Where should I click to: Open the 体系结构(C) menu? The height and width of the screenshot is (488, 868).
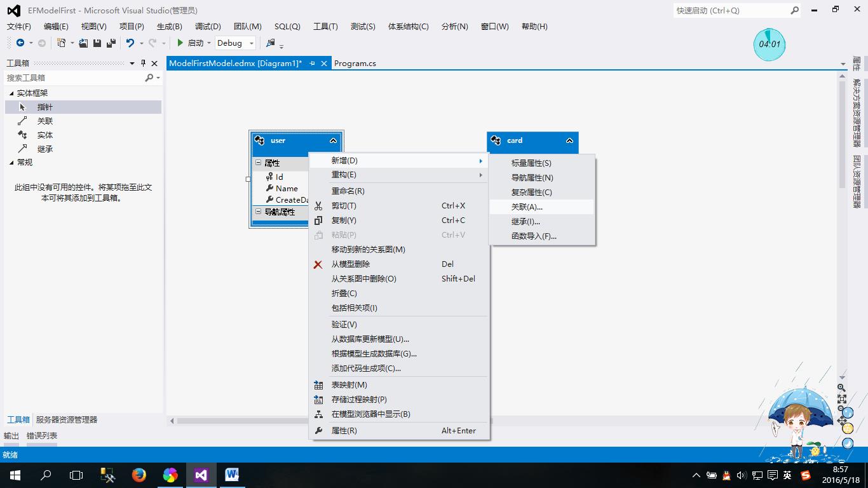point(409,26)
